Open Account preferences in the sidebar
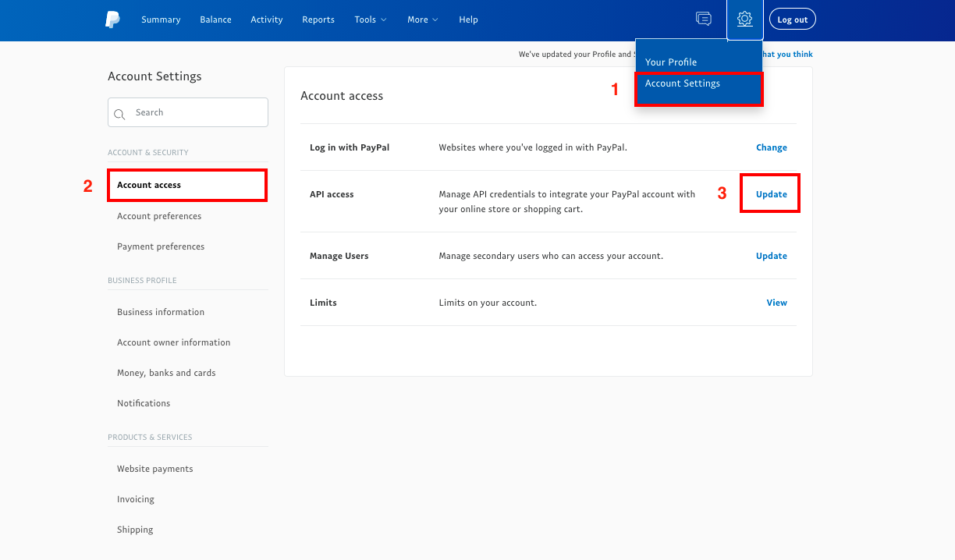This screenshot has height=560, width=955. coord(159,216)
